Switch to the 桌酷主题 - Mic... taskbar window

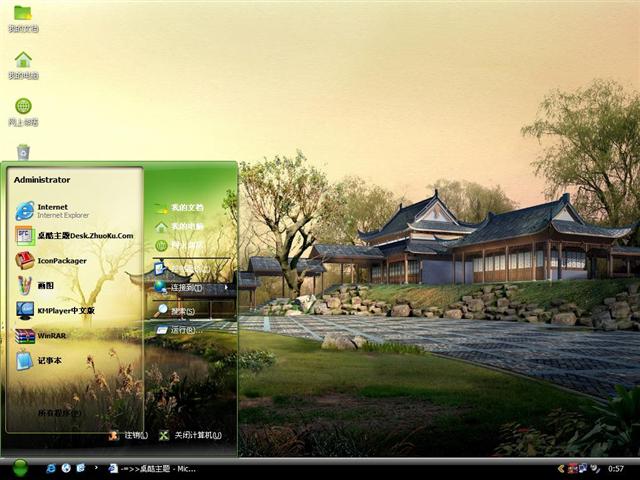click(x=152, y=469)
